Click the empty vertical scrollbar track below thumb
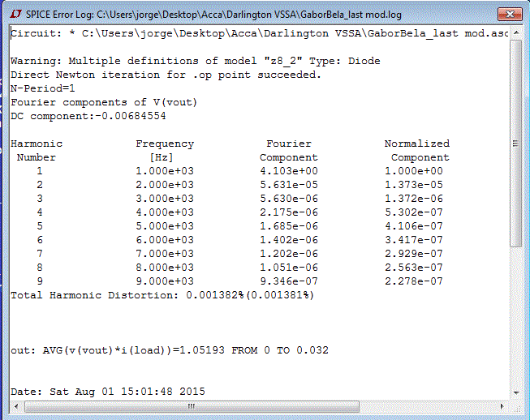Screen dimensions: 530x420 pos(516,315)
